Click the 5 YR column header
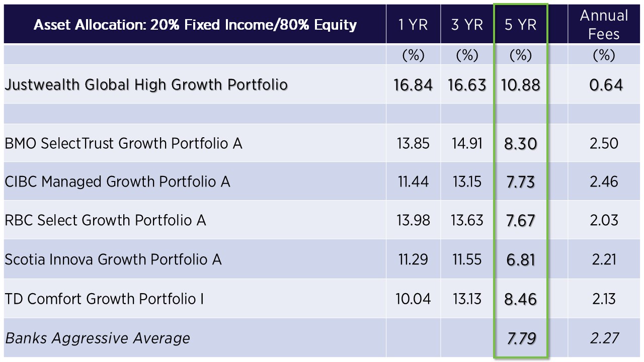 [x=521, y=25]
